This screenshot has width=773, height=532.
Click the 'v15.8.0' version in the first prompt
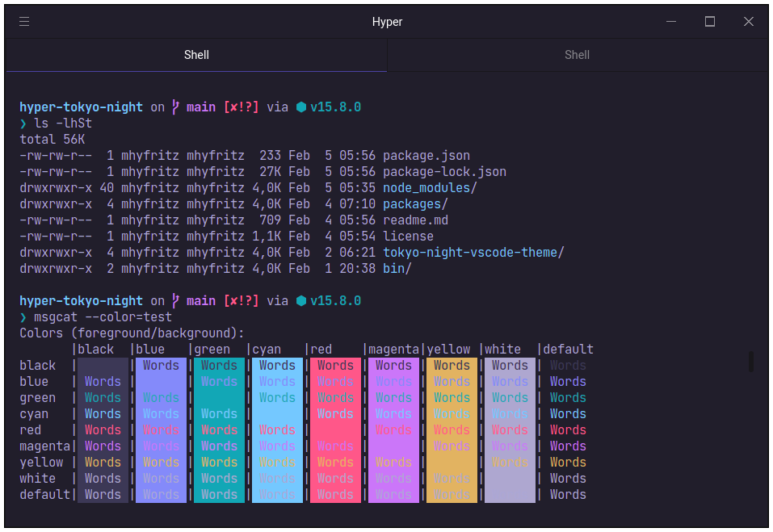(x=335, y=107)
